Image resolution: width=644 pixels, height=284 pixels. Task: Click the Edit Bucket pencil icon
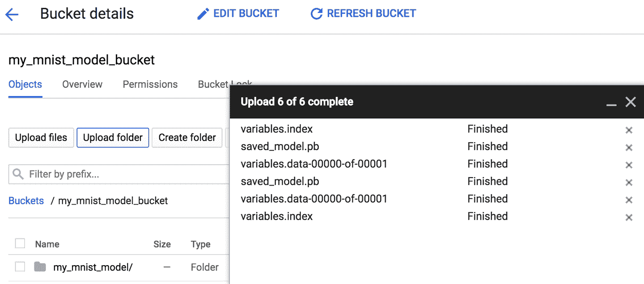click(203, 14)
